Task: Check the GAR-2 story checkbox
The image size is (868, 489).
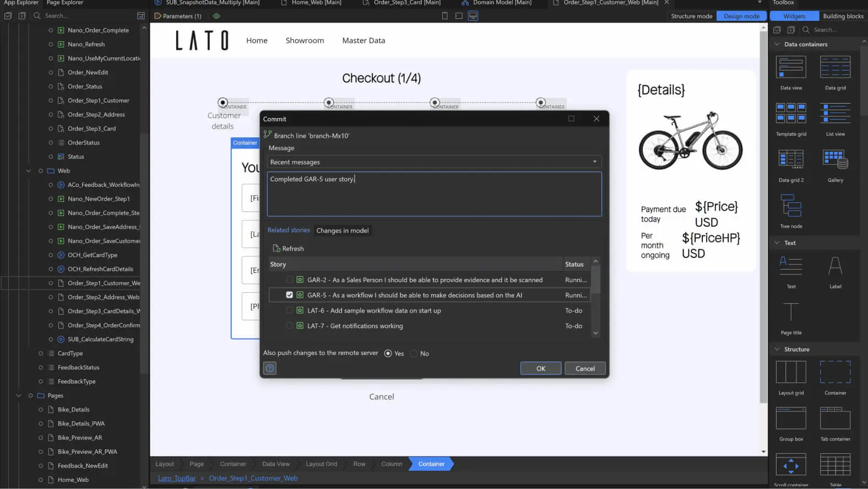Action: click(x=289, y=280)
